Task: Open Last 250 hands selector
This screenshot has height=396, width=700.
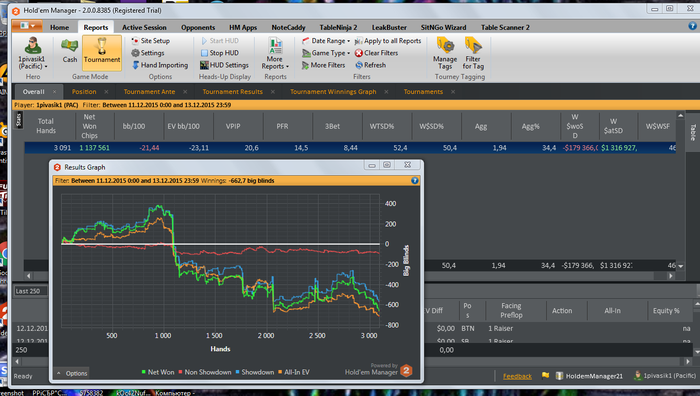Action: [x=30, y=291]
